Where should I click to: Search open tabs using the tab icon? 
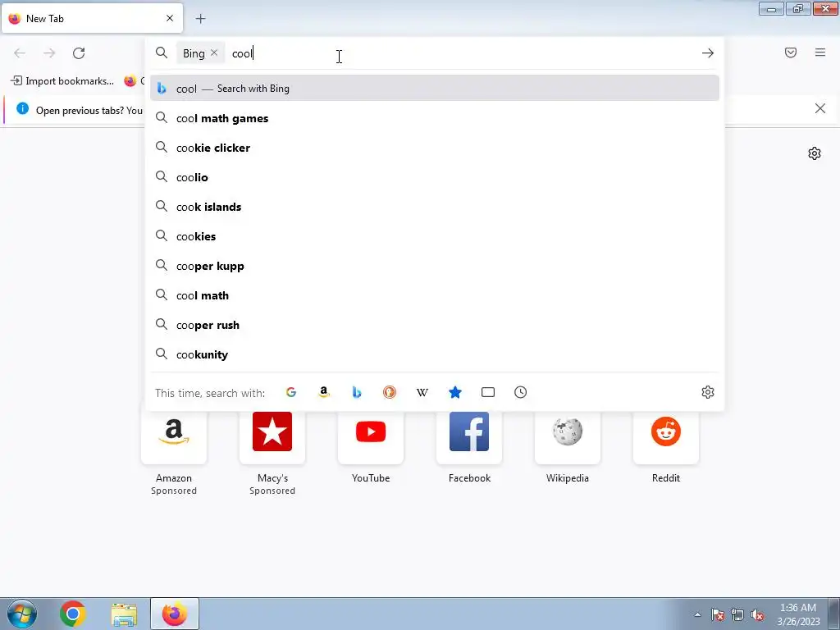[487, 392]
